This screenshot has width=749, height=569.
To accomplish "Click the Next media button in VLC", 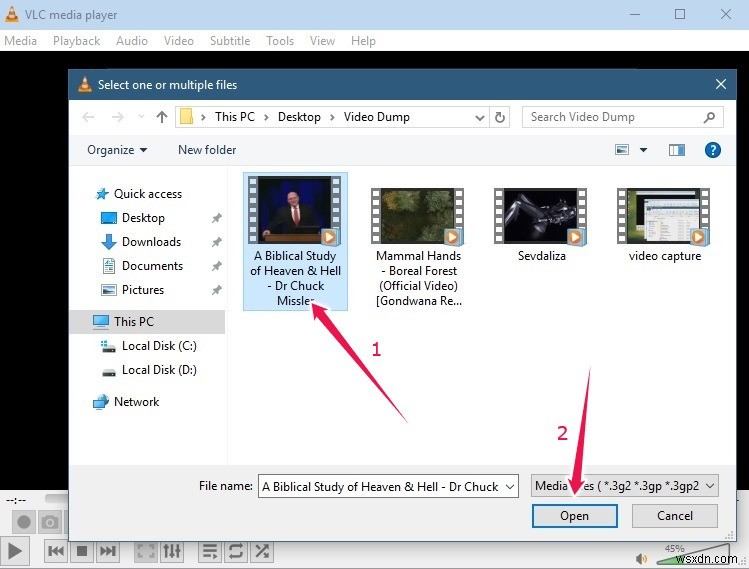I will [x=107, y=551].
